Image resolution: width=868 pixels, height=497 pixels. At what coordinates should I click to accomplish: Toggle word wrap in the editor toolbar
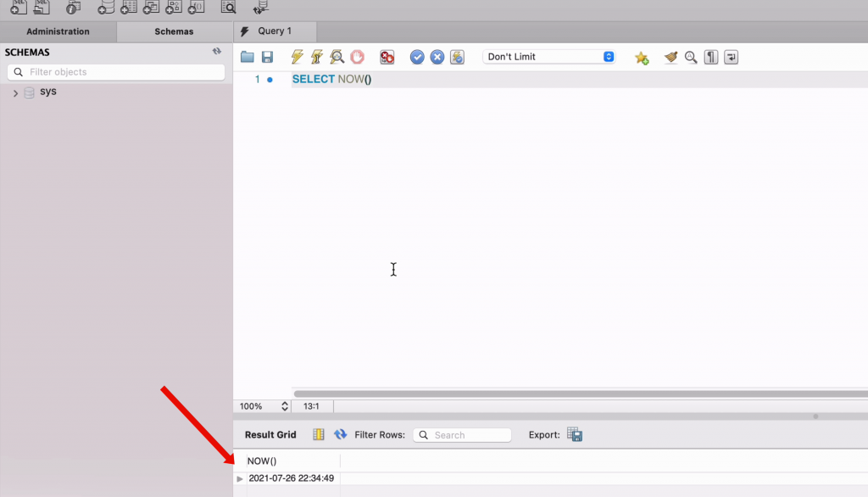[731, 57]
